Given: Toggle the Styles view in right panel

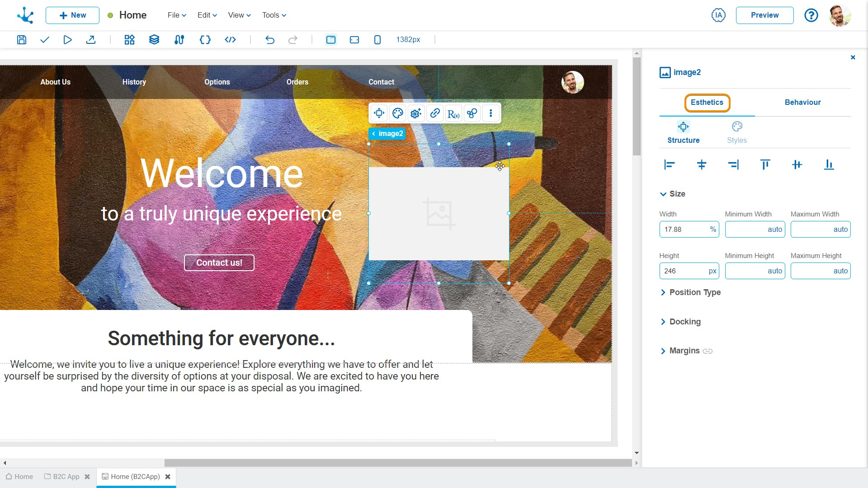Looking at the screenshot, I should [x=737, y=132].
